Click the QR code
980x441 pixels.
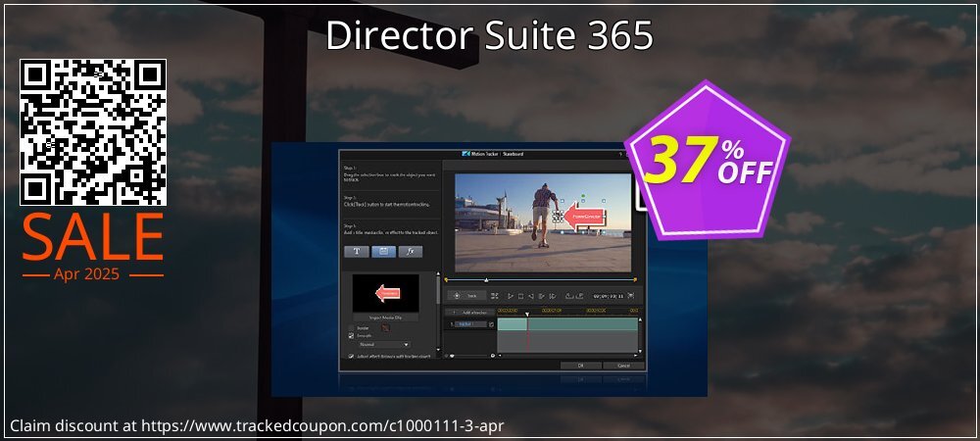93,132
